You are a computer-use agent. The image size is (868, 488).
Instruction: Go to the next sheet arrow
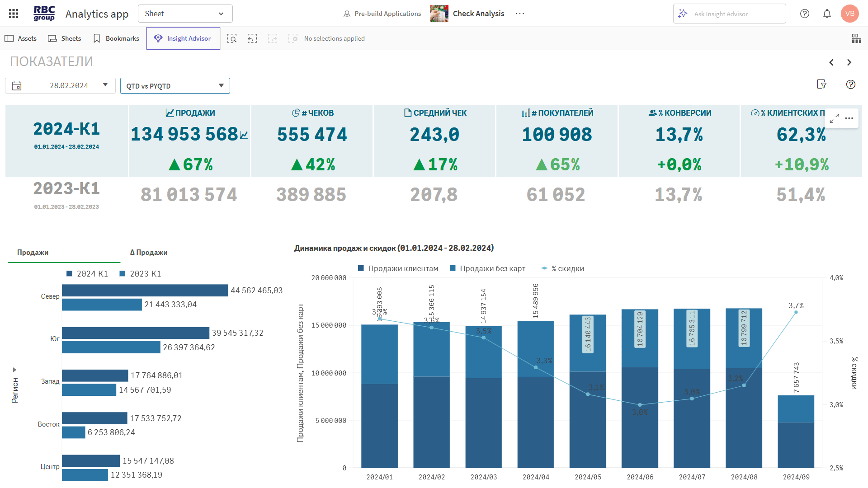pos(849,62)
